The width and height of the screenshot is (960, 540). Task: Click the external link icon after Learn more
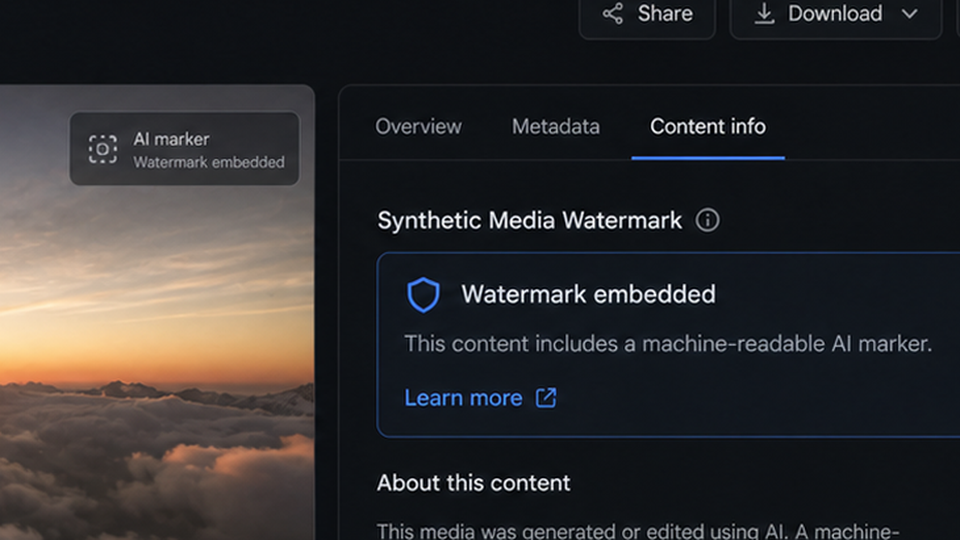pos(546,398)
